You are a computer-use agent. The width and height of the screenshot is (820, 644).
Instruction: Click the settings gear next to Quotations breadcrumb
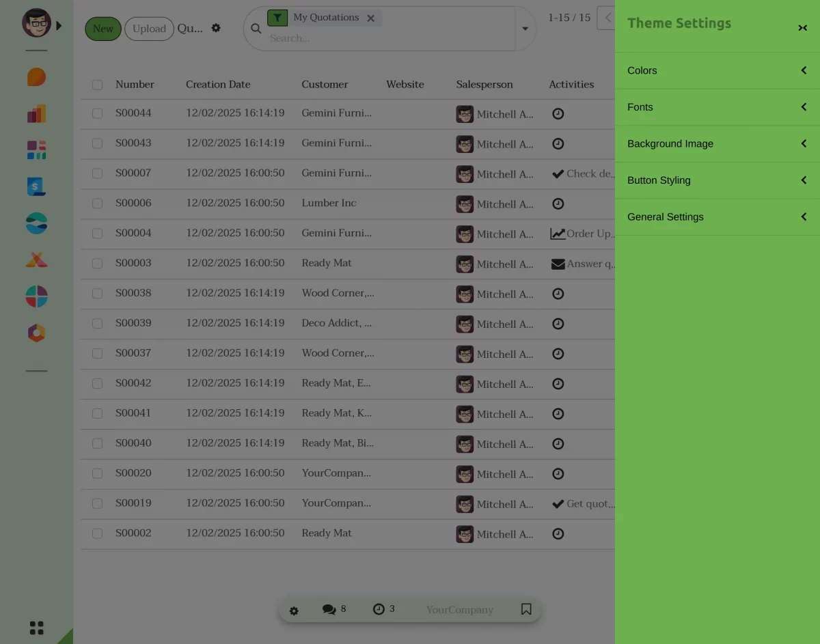pyautogui.click(x=215, y=28)
